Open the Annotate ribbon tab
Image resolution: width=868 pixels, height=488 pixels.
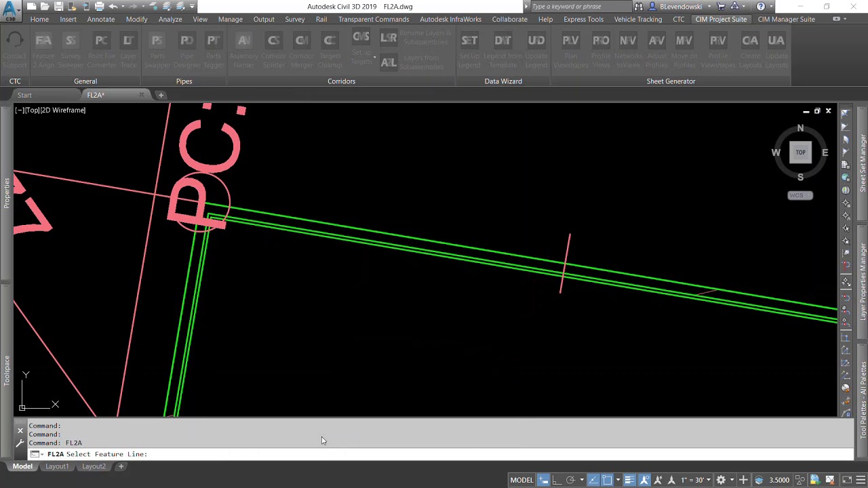point(100,19)
